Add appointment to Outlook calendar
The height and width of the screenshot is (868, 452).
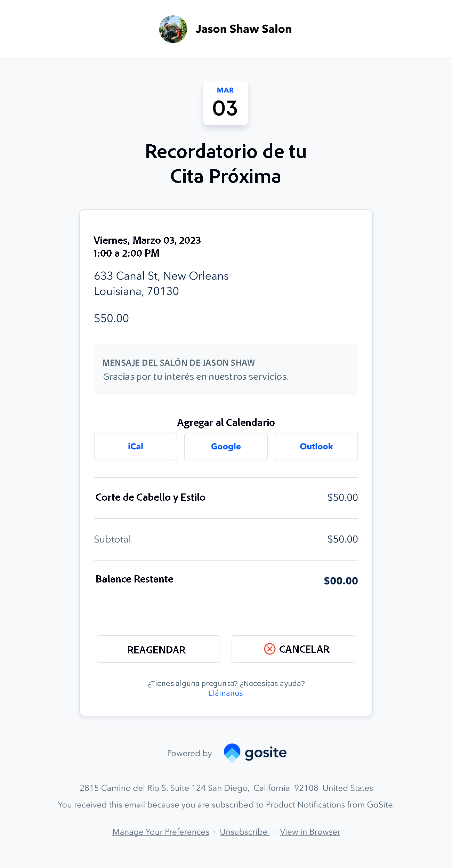pyautogui.click(x=316, y=447)
